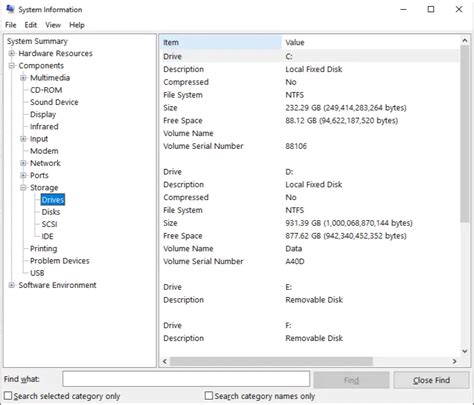Select the Display tree item
The width and height of the screenshot is (474, 405).
43,114
